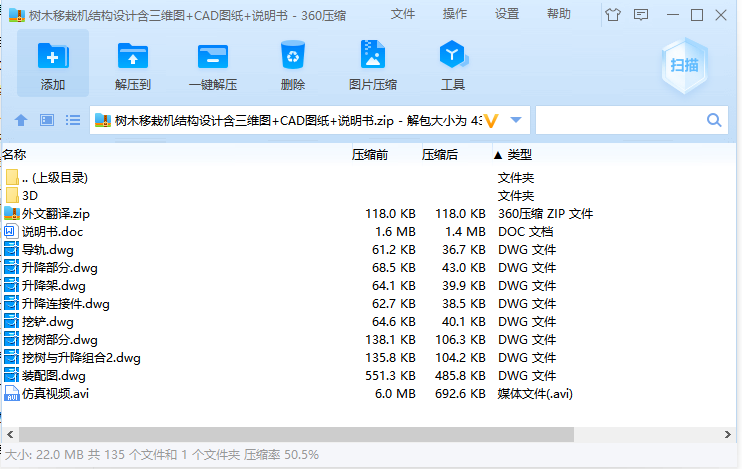Viewport: 742px width, 469px height.
Task: Select the file name 装配图.dwg
Action: click(53, 376)
